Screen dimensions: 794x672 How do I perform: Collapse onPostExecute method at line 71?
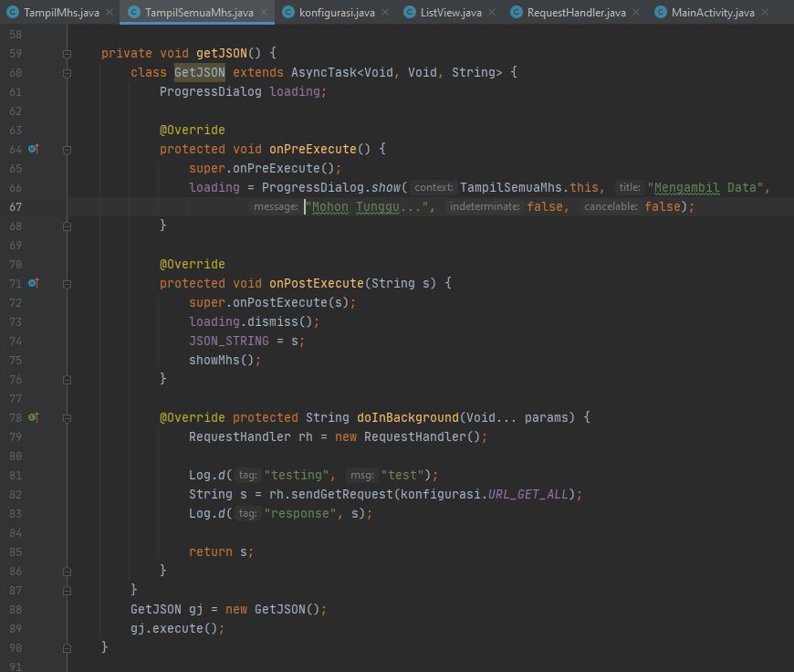coord(67,284)
